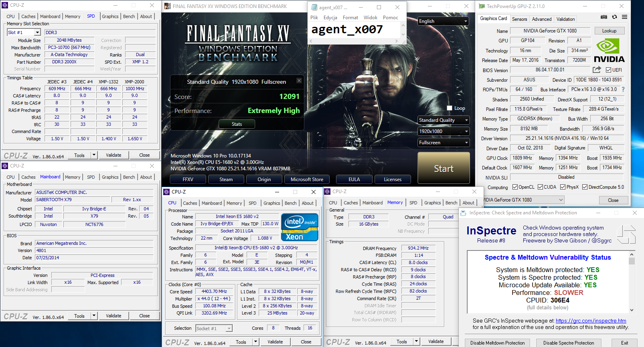The image size is (644, 347).
Task: Open the 1920x1080 resolution dropdown
Action: pos(444,131)
